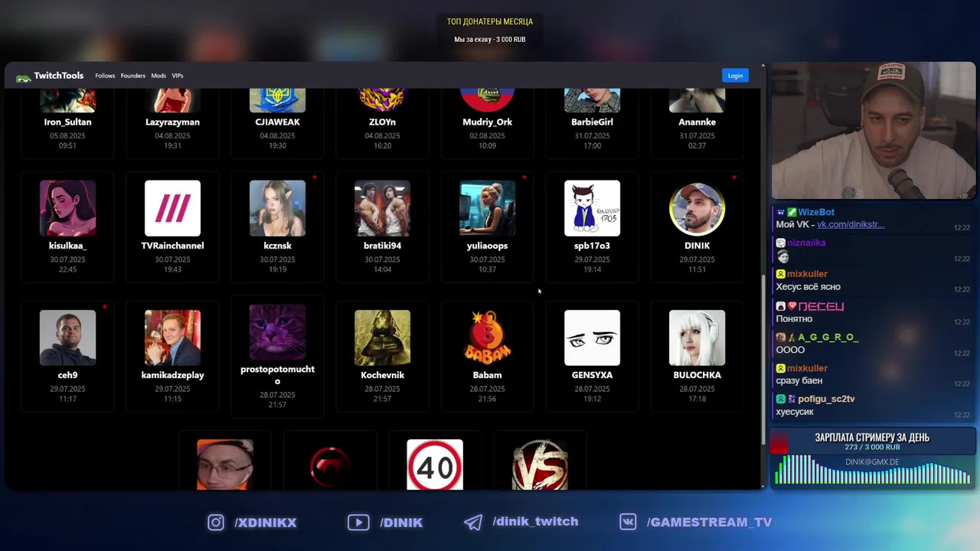Open the Follows menu item
The image size is (980, 551).
pyautogui.click(x=105, y=76)
